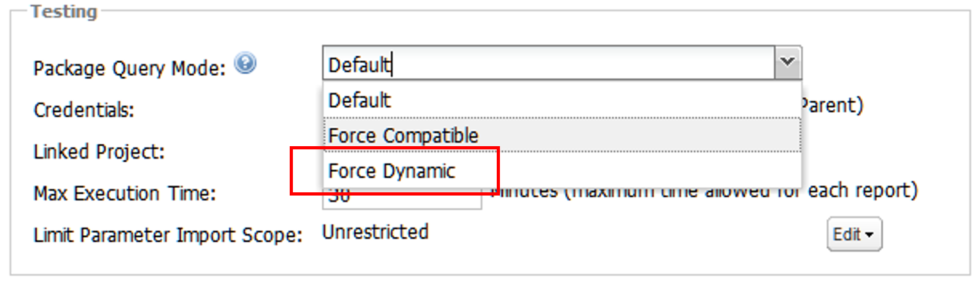Open the Edit button menu
This screenshot has width=980, height=284.
[854, 235]
